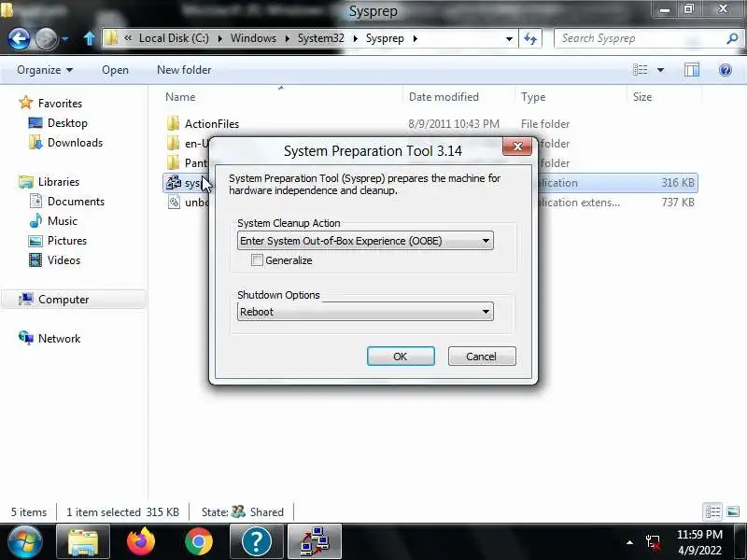Click Sysprep in the address breadcrumb
This screenshot has width=747, height=560.
click(x=385, y=38)
